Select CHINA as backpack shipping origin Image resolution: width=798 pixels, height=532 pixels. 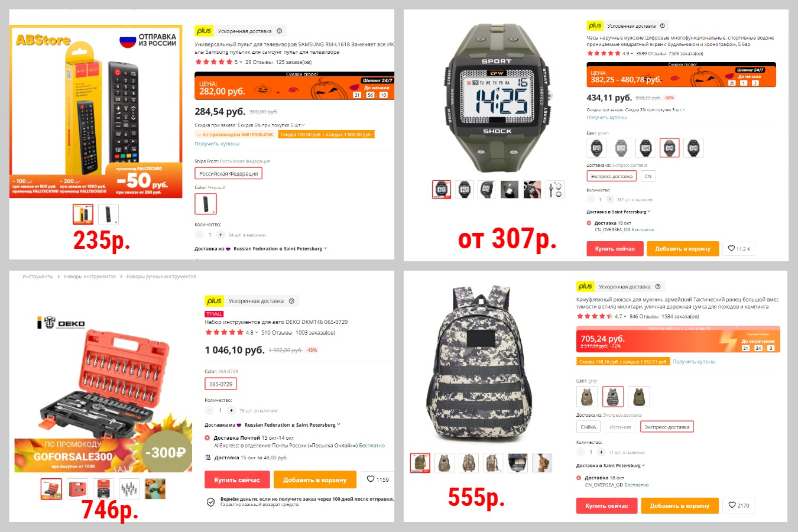(588, 427)
